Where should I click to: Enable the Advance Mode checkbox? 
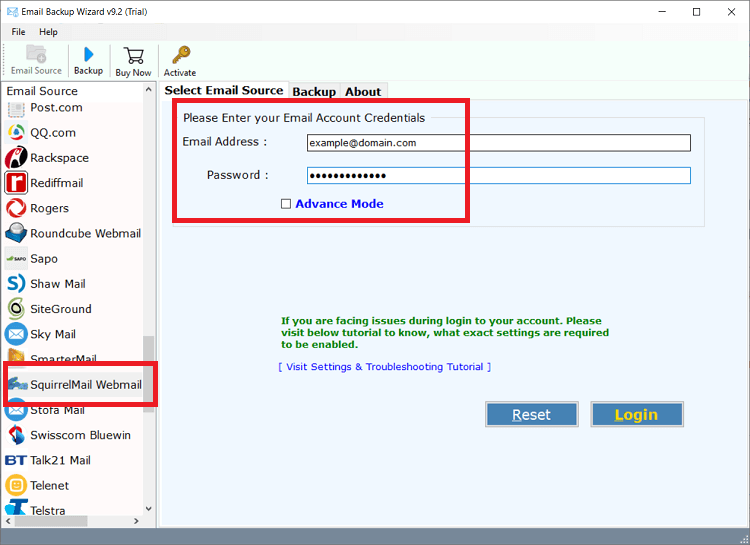click(x=286, y=204)
